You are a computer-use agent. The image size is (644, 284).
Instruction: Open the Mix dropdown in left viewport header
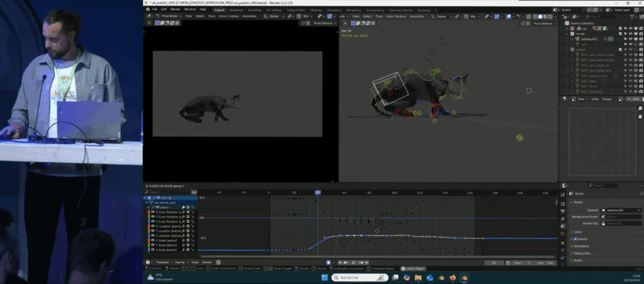[x=307, y=16]
